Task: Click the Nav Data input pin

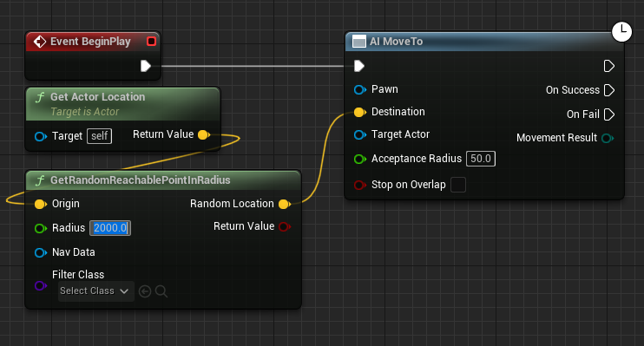Action: click(x=41, y=252)
